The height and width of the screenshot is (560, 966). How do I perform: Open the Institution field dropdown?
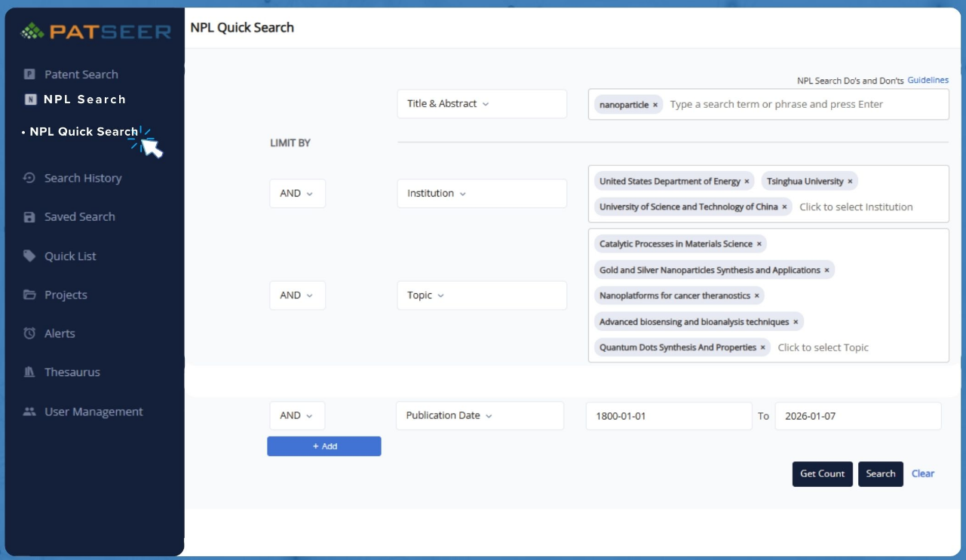[x=481, y=194]
